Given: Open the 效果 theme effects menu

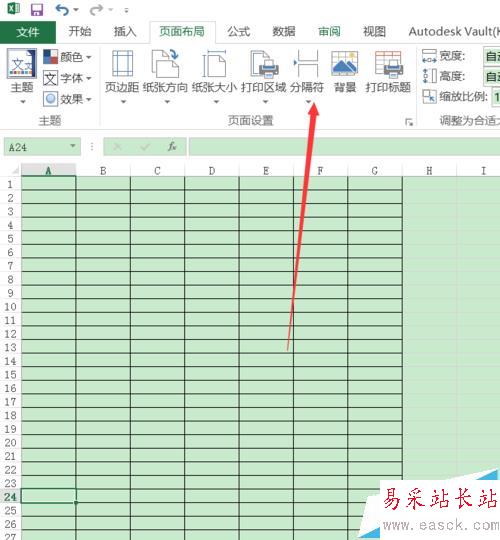Looking at the screenshot, I should 67,99.
